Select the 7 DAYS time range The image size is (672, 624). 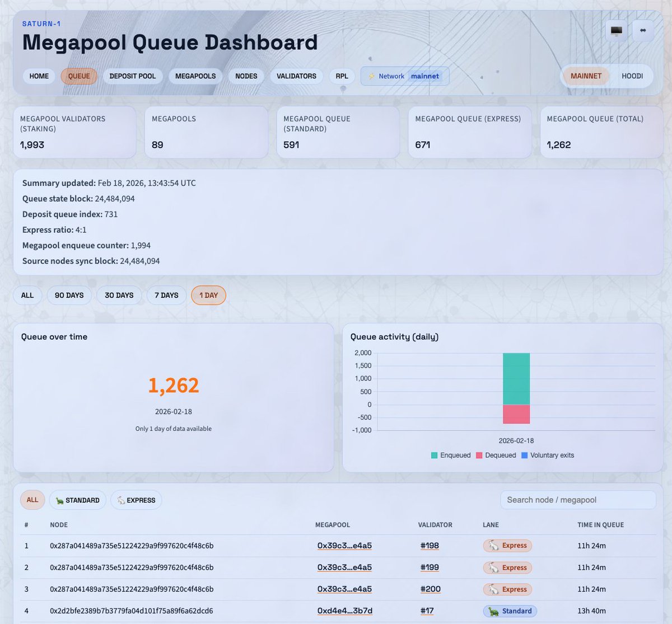(166, 295)
